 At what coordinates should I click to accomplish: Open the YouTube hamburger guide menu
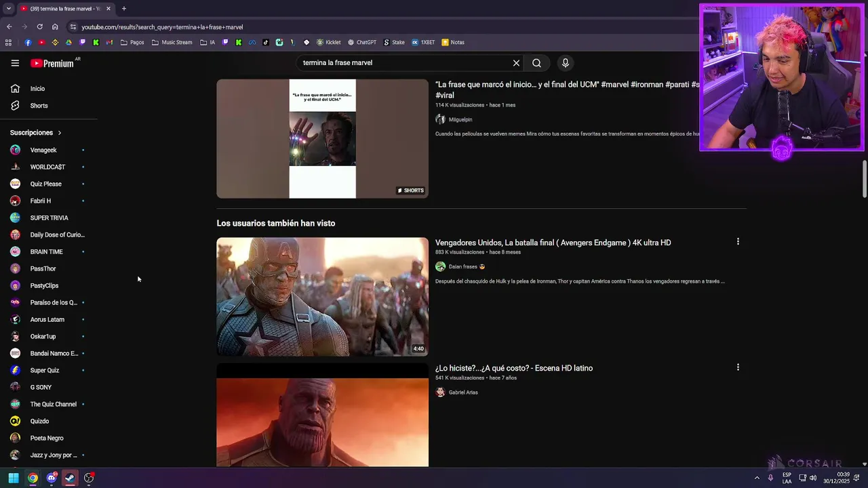[x=15, y=63]
